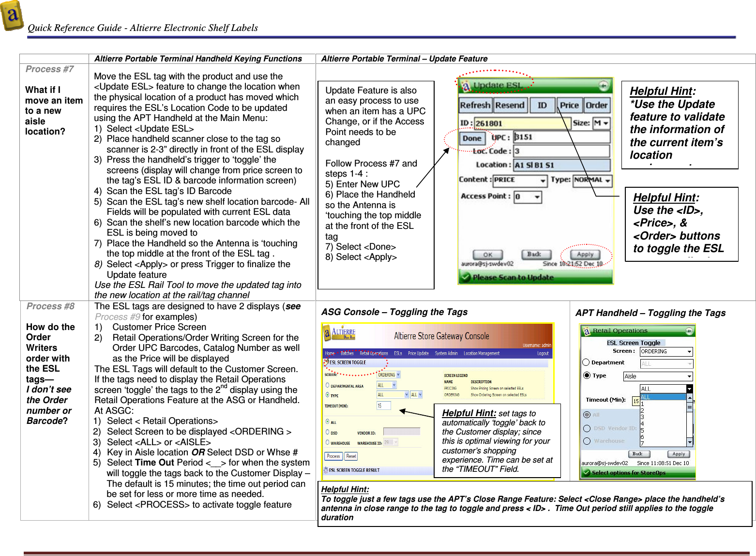Click the TIMEOUT (MIN) input field
756x556 pixels.
click(x=384, y=406)
